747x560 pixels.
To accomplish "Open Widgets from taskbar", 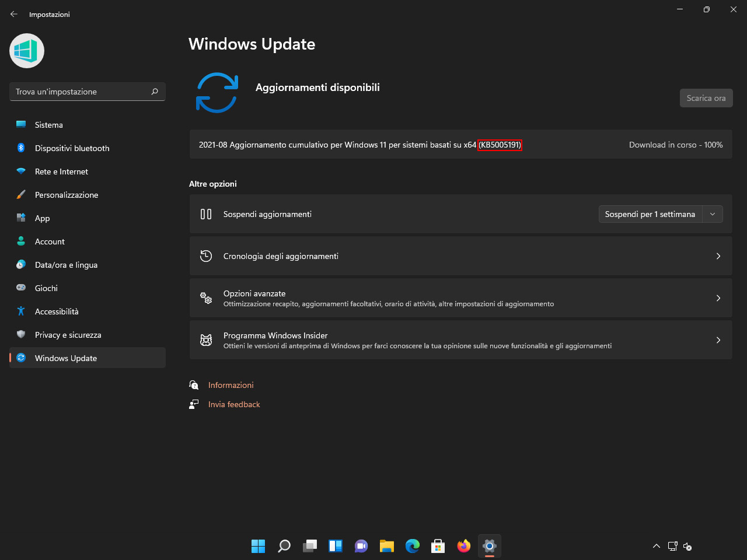I will 336,546.
